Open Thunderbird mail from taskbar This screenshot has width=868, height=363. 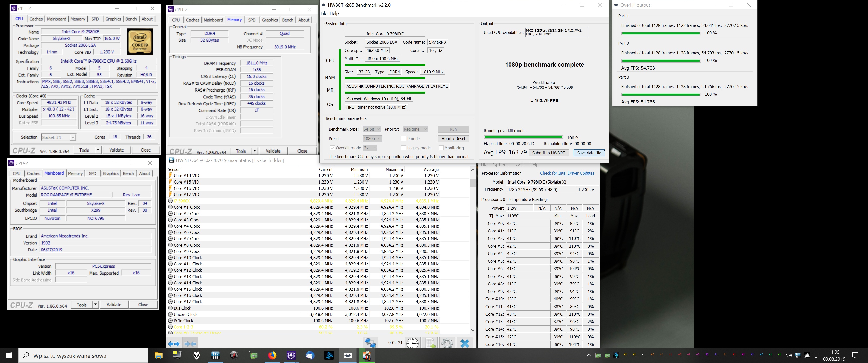click(x=310, y=356)
